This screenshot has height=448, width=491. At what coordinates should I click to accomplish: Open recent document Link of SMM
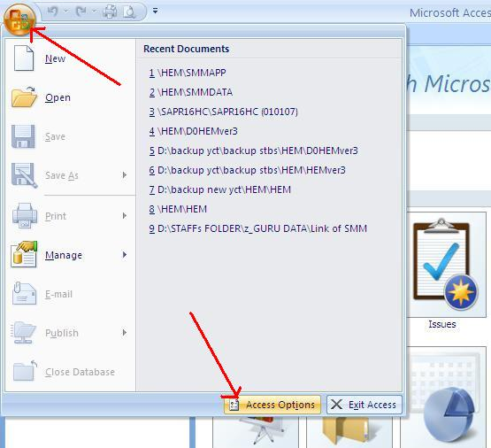[x=257, y=228]
